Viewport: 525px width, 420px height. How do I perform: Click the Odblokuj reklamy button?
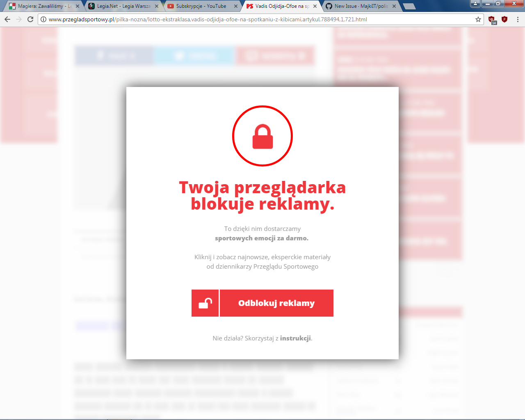[276, 303]
